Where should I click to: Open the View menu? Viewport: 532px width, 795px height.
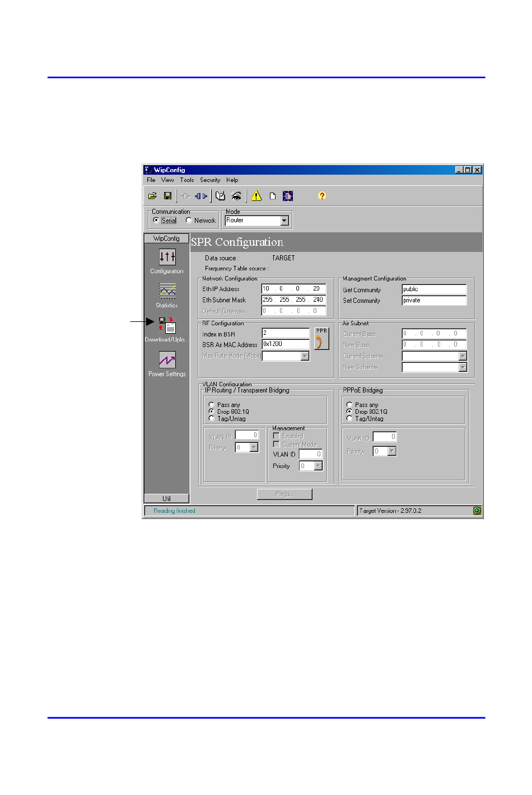(167, 180)
